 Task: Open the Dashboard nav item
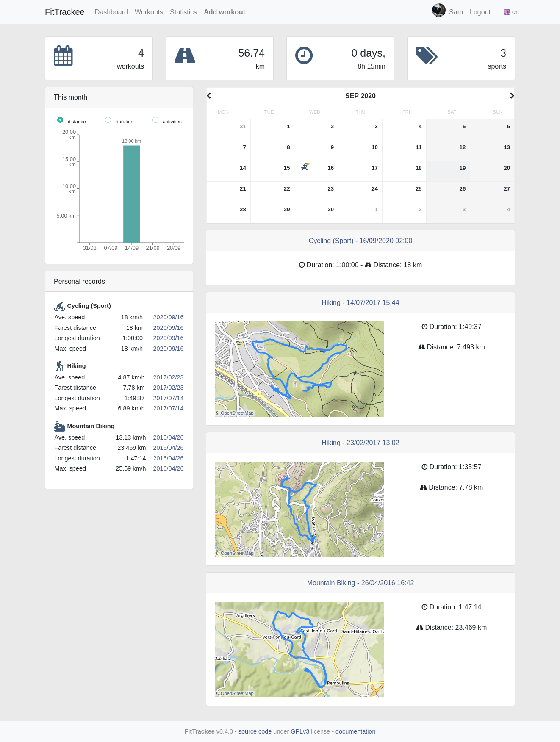111,12
